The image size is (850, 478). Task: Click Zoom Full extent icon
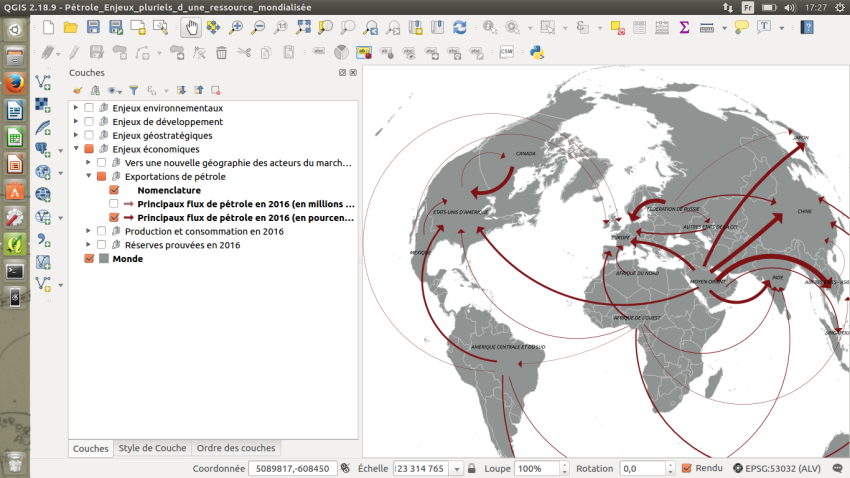pyautogui.click(x=302, y=28)
